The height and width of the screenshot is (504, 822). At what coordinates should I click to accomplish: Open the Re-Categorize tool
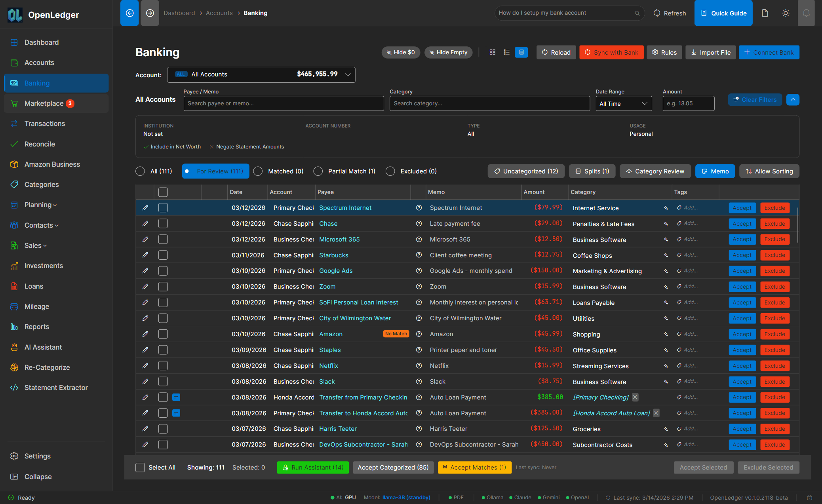tap(47, 367)
